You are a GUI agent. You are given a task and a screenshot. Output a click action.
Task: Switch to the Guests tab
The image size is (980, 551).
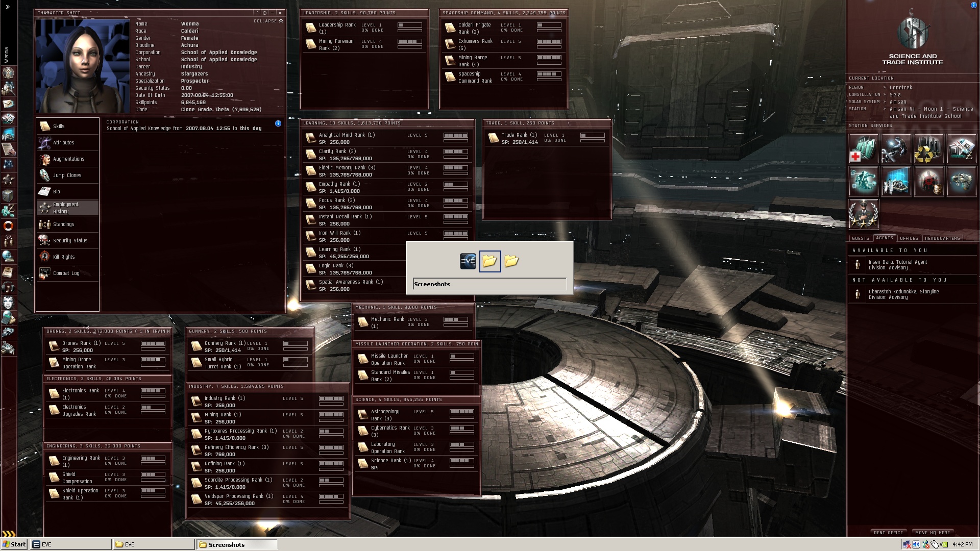coord(860,238)
